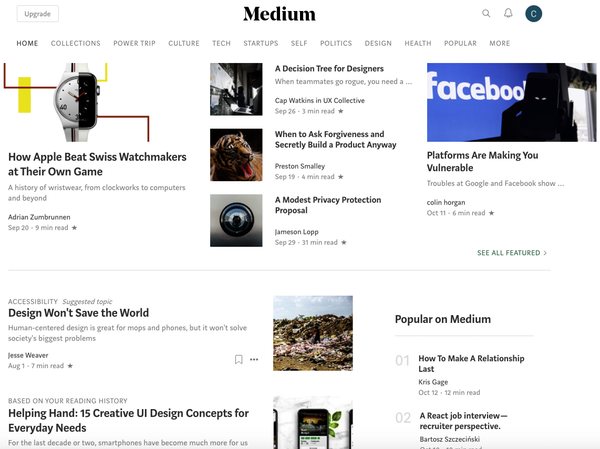The width and height of the screenshot is (600, 449).
Task: Open the user profile avatar
Action: point(534,14)
